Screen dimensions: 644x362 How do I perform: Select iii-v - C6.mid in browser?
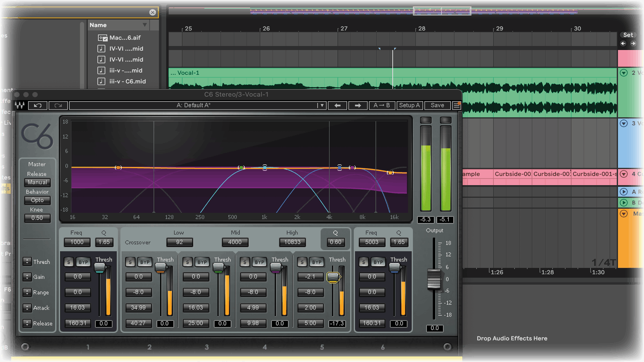127,81
